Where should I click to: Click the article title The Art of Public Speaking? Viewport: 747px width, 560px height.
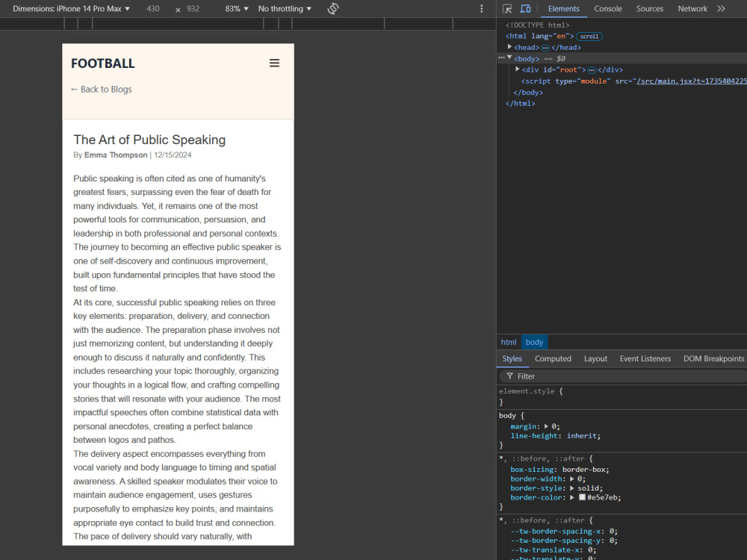click(149, 140)
